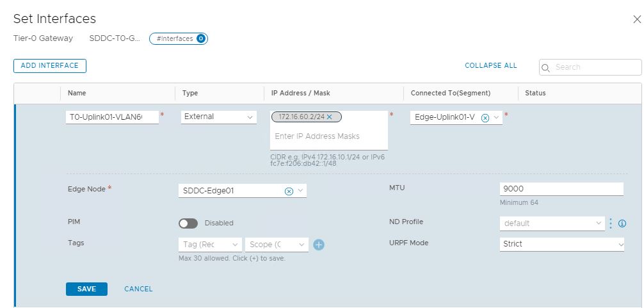
Task: Clear the SDDC-Edge01 edge node selection
Action: pyautogui.click(x=289, y=191)
